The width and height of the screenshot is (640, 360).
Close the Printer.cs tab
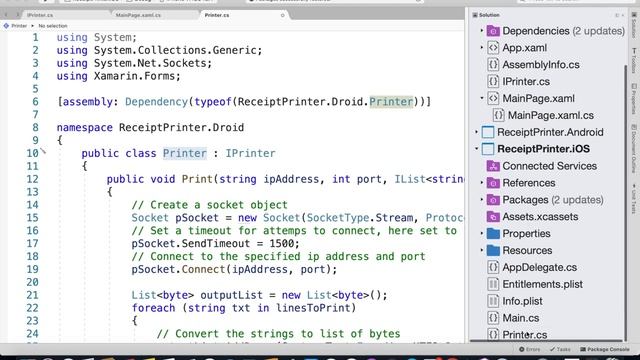click(x=282, y=16)
